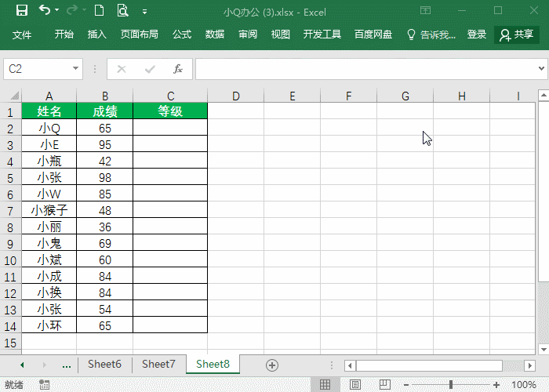The image size is (549, 392).
Task: Click vertical scrollbar down arrow
Action: tap(544, 350)
